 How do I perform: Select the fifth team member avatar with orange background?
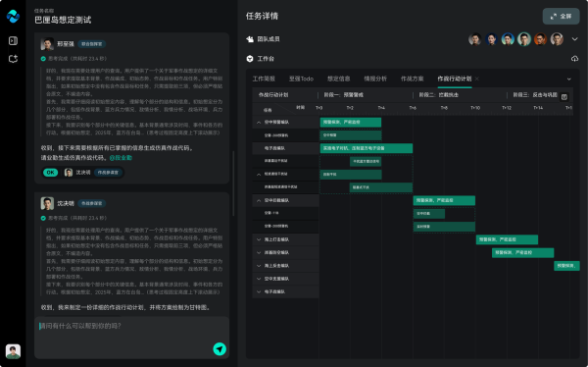coord(540,39)
